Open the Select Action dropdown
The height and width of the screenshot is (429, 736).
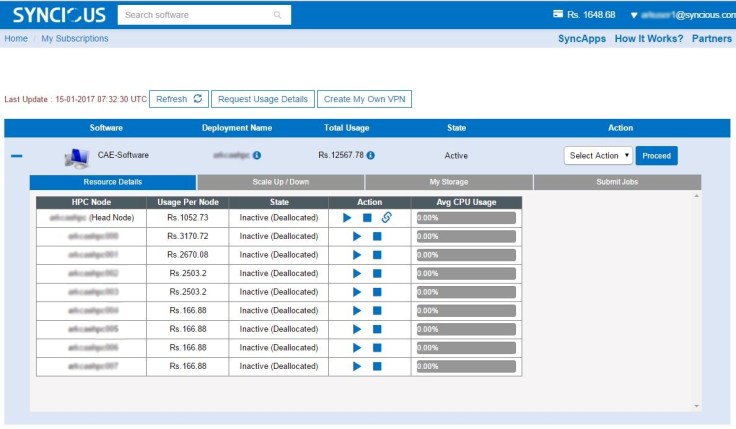point(598,155)
